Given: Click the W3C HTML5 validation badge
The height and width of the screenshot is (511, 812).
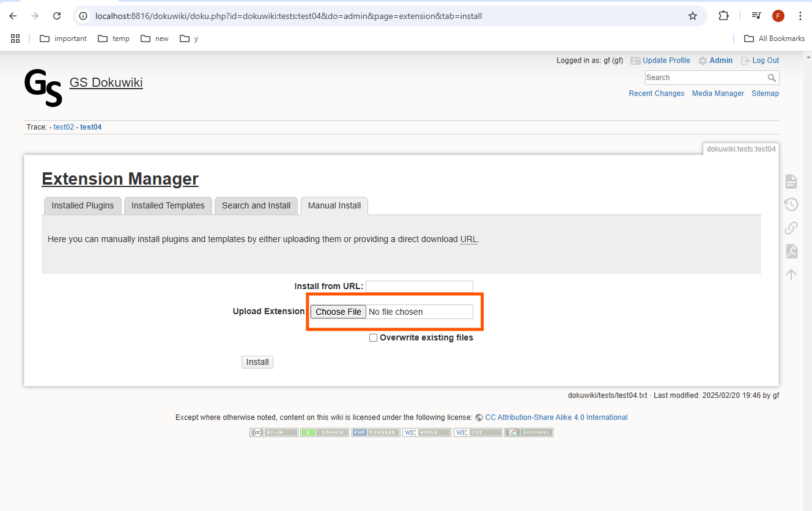Looking at the screenshot, I should pos(427,432).
